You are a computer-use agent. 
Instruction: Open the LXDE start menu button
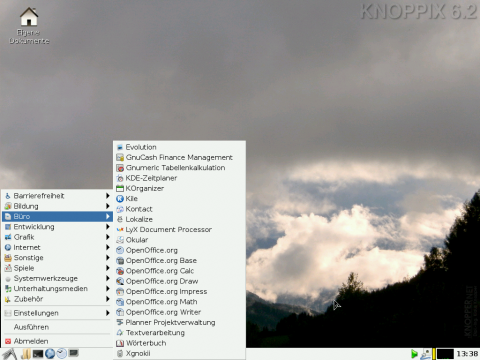tap(9, 354)
